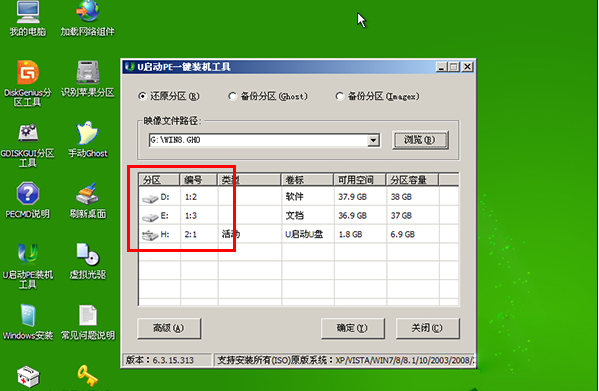
Task: Click the 高级(A) advanced button
Action: 169,328
